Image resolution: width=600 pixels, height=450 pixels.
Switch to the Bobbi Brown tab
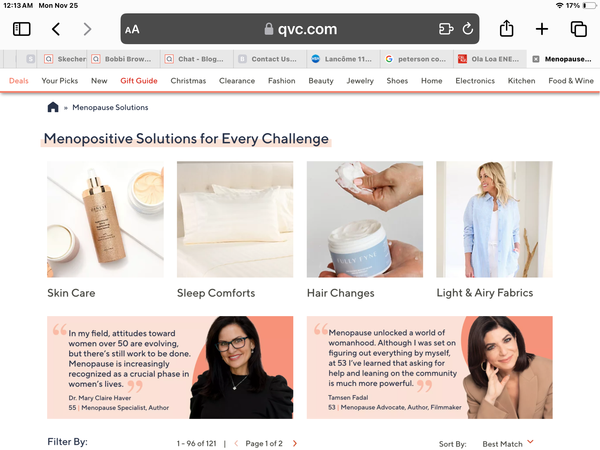(x=123, y=59)
